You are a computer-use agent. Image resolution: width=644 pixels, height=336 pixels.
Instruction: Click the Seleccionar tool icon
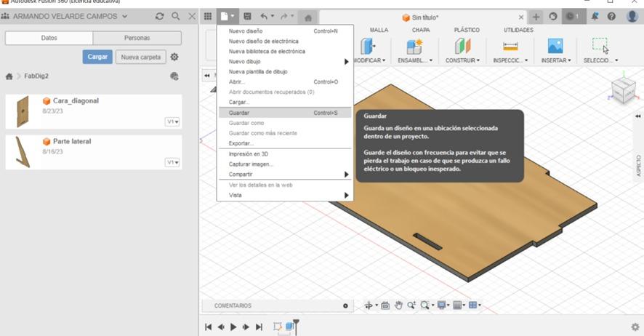click(x=600, y=46)
